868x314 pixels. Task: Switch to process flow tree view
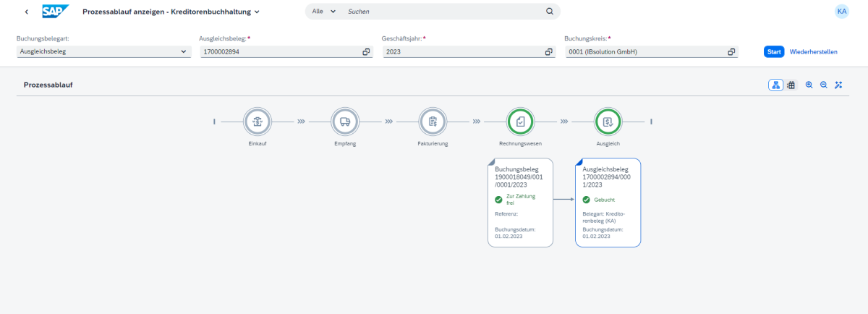pos(775,85)
